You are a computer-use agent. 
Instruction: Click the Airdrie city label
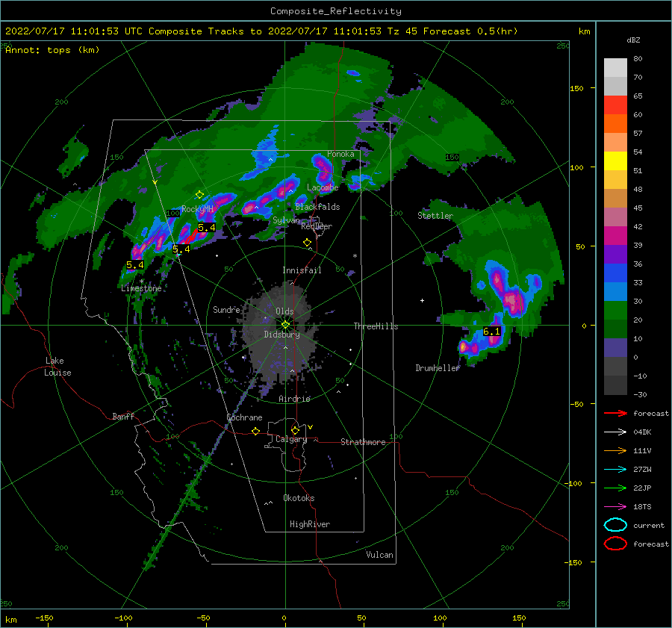(294, 399)
